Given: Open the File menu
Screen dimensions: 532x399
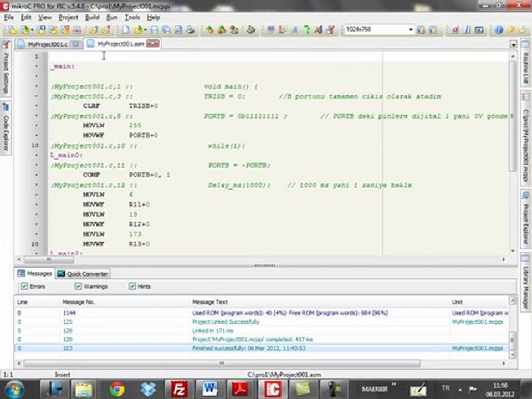Looking at the screenshot, I should (9, 18).
